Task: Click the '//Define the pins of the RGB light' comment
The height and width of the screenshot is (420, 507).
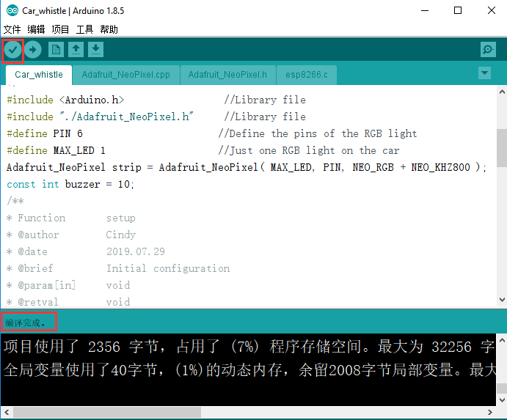Action: (x=318, y=133)
